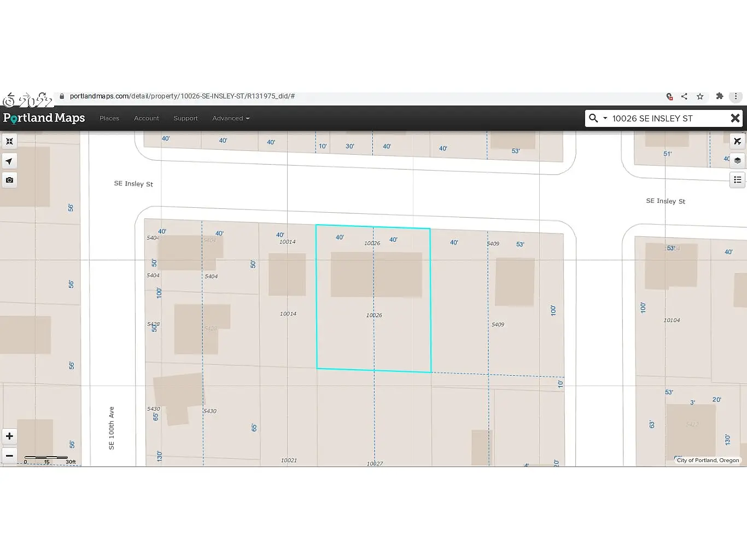The height and width of the screenshot is (560, 747).
Task: Open the Account menu
Action: 147,118
